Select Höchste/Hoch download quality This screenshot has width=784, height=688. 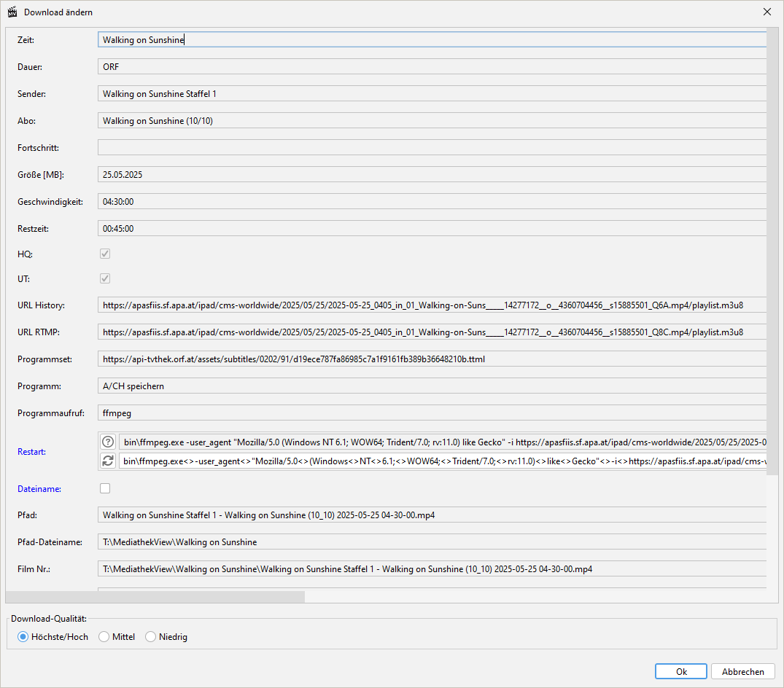click(x=23, y=637)
